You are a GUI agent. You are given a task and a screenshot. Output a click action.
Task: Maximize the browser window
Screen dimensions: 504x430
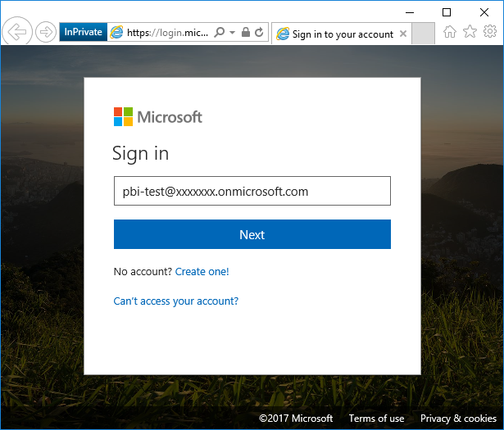coord(447,12)
